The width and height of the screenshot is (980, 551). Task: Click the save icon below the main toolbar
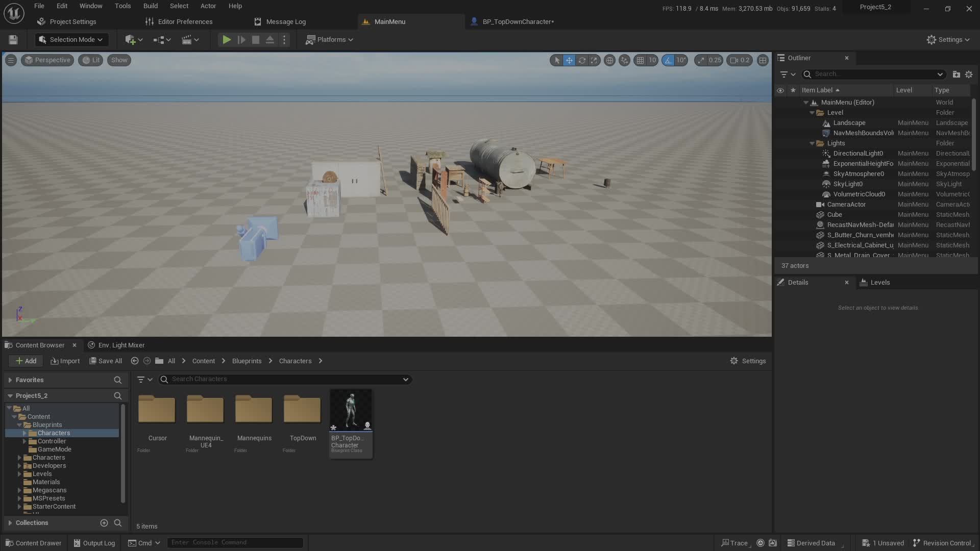click(13, 39)
